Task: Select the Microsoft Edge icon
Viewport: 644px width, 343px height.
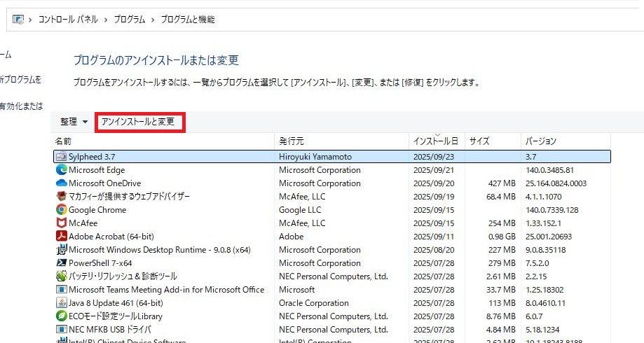Action: click(62, 170)
